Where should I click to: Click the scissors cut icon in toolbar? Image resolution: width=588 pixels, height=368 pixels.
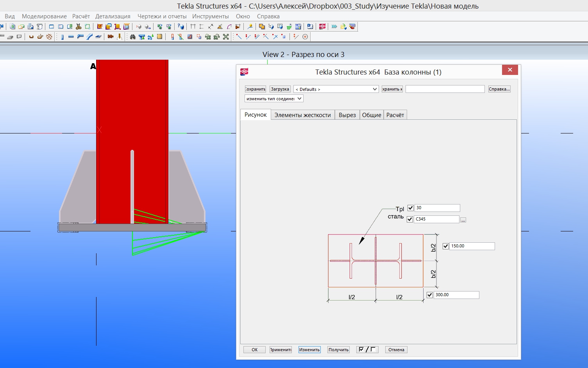[79, 27]
